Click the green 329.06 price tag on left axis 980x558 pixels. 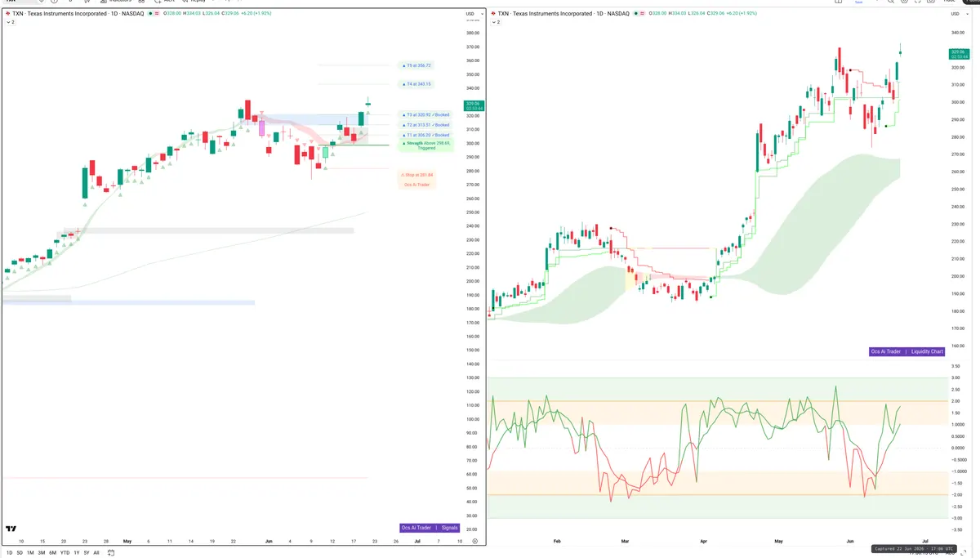[x=473, y=105]
